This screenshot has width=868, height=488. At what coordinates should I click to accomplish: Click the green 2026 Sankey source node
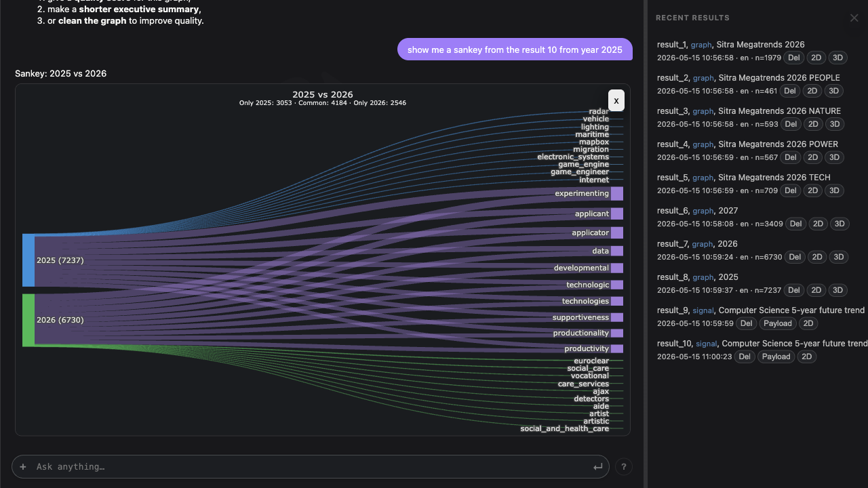point(28,320)
